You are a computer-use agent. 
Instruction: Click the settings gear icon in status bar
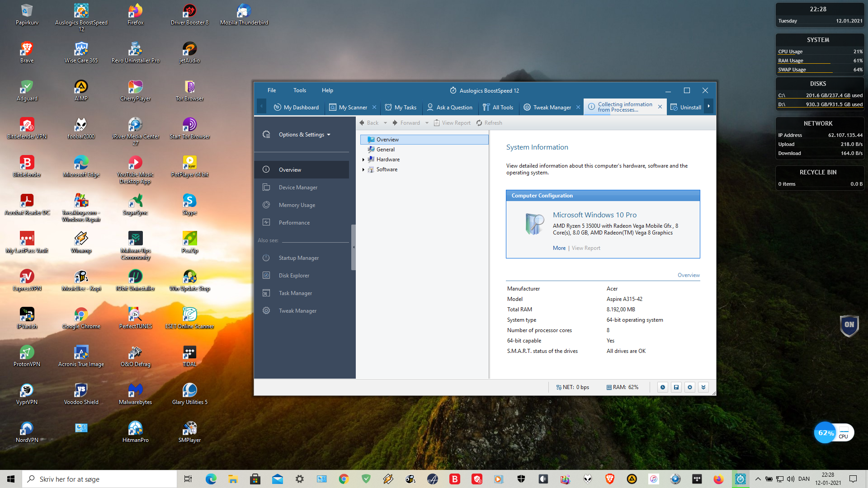690,387
